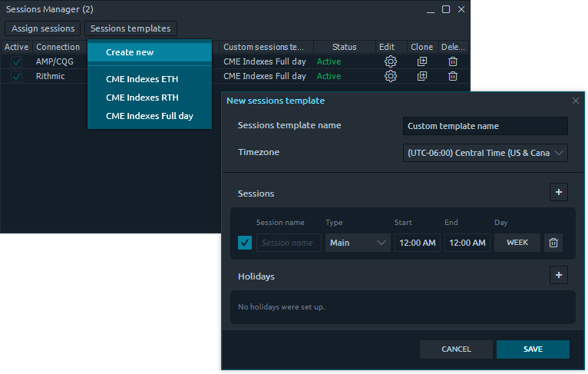Remove the session row in template dialog
The width and height of the screenshot is (588, 374).
coord(553,243)
